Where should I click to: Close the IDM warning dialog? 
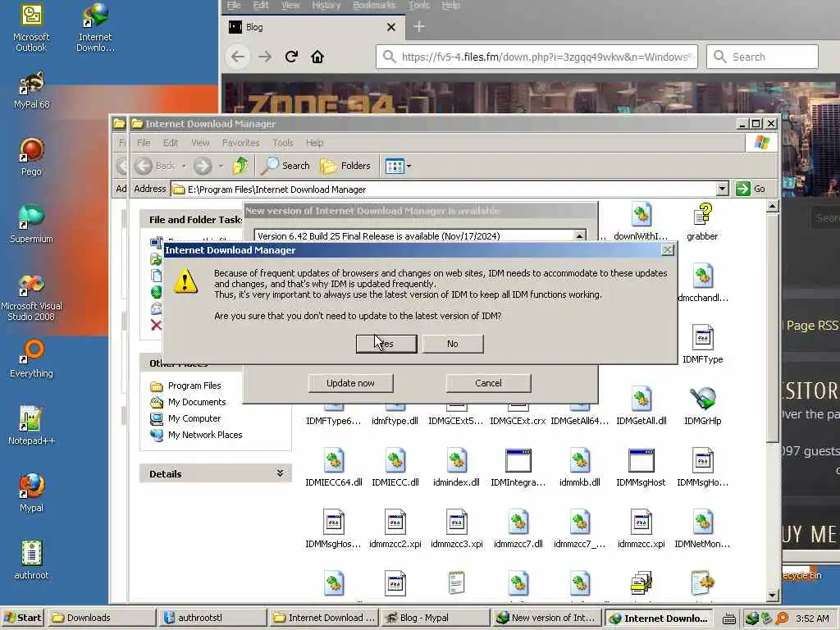pos(668,250)
